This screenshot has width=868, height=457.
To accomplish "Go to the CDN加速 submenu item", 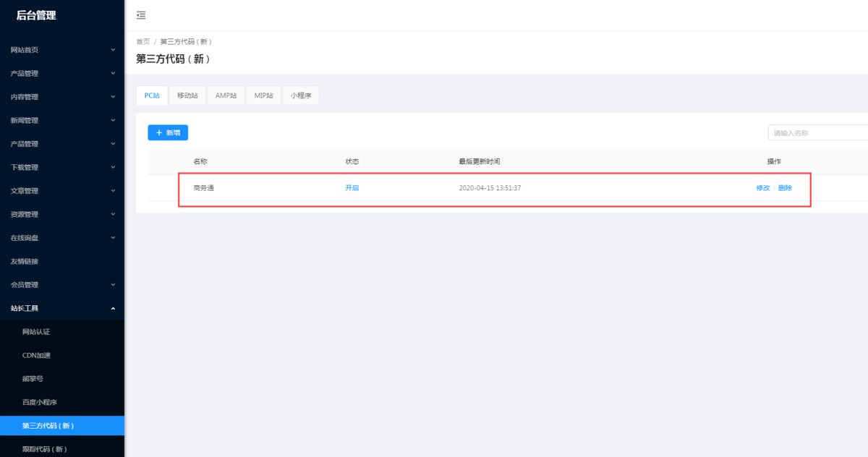I will point(36,355).
